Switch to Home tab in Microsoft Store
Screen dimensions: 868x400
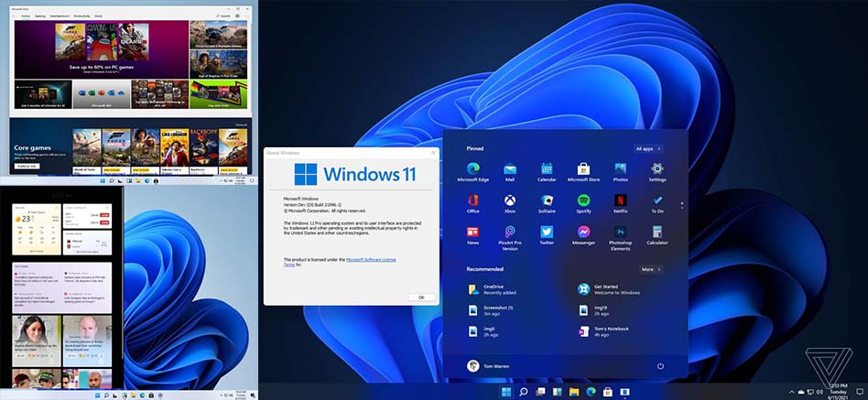click(x=26, y=16)
